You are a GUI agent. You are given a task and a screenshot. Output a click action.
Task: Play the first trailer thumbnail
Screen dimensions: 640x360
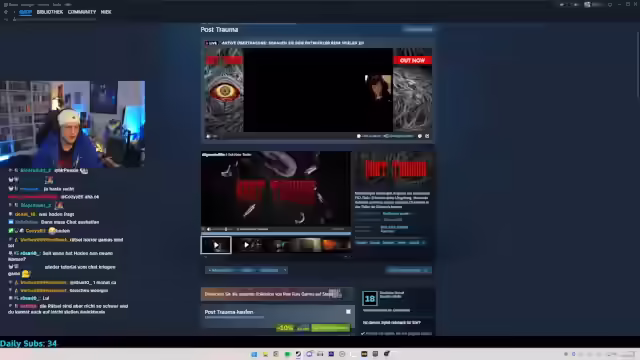point(216,245)
